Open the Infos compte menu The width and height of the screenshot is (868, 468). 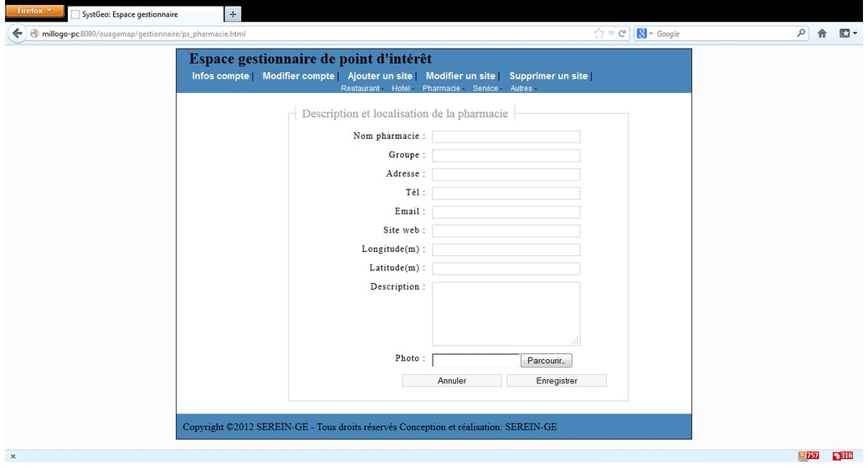220,76
